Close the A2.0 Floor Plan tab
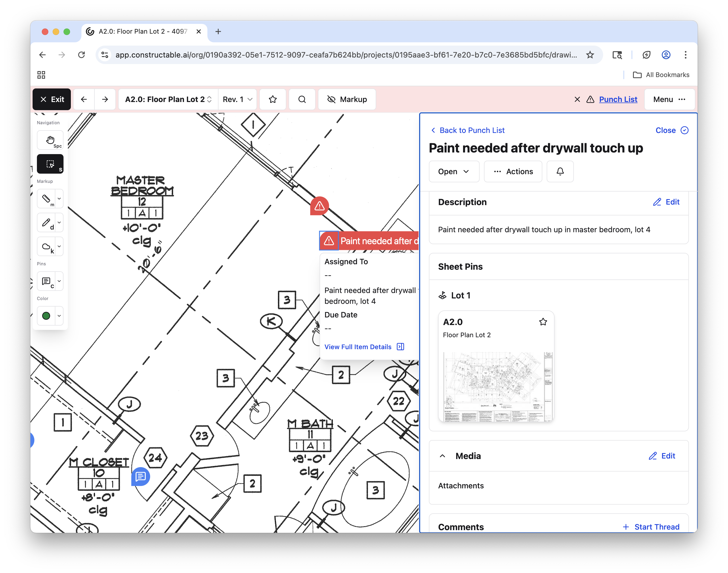The height and width of the screenshot is (573, 728). pyautogui.click(x=198, y=31)
